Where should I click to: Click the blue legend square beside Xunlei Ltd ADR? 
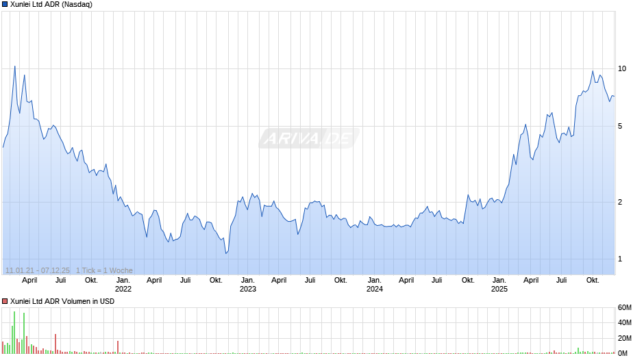click(x=5, y=5)
